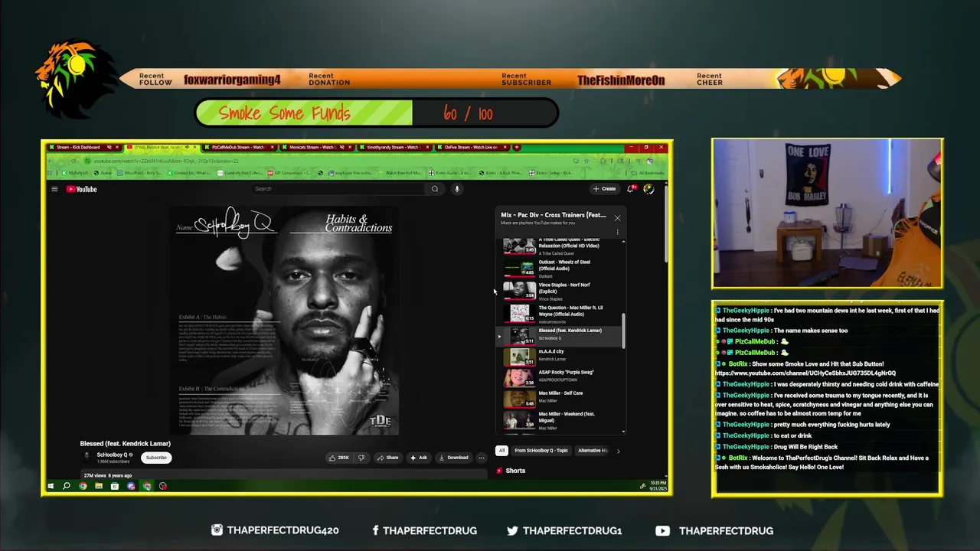
Task: Close the Mix playlist panel
Action: 617,218
